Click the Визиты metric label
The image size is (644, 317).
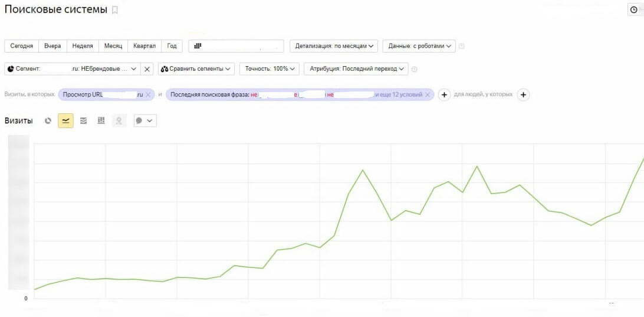tap(19, 121)
